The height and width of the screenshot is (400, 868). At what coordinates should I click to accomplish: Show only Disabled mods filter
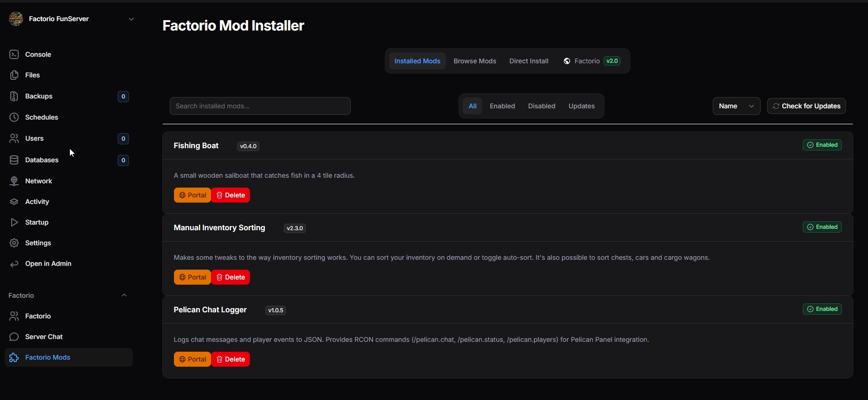click(542, 106)
